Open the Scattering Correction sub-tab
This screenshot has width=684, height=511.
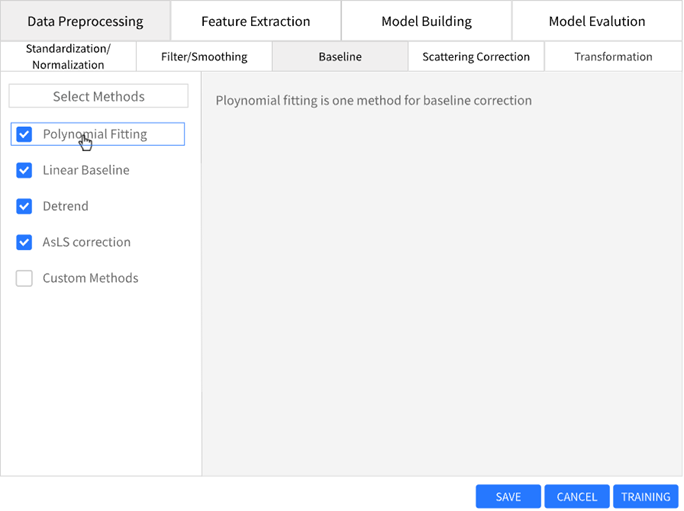(476, 57)
